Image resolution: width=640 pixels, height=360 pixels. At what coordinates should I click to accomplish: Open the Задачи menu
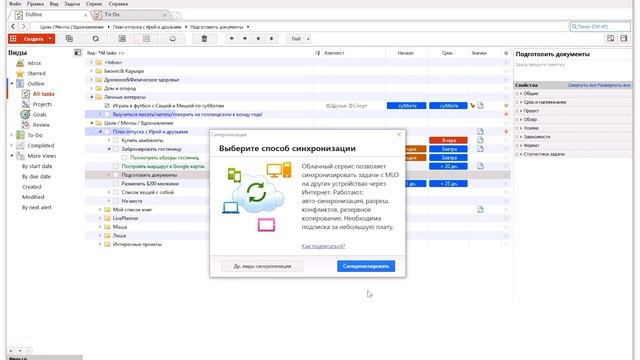point(72,4)
